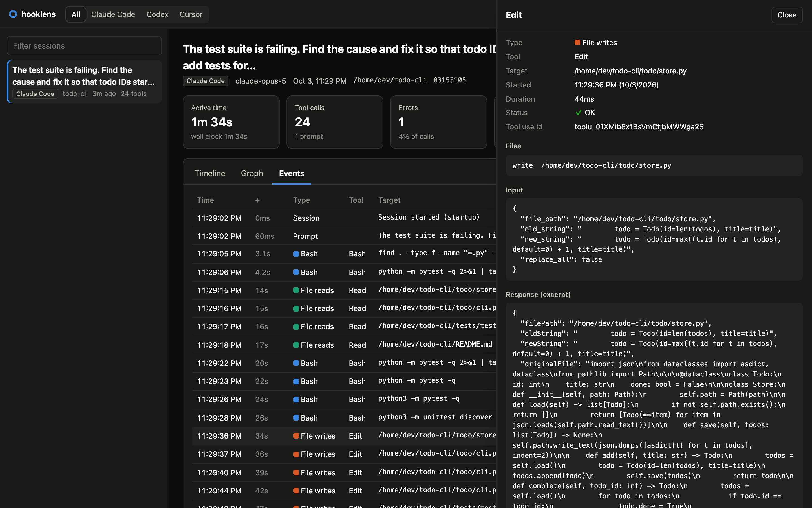Select the File writes row at 42s
This screenshot has height=508, width=812.
(344, 491)
